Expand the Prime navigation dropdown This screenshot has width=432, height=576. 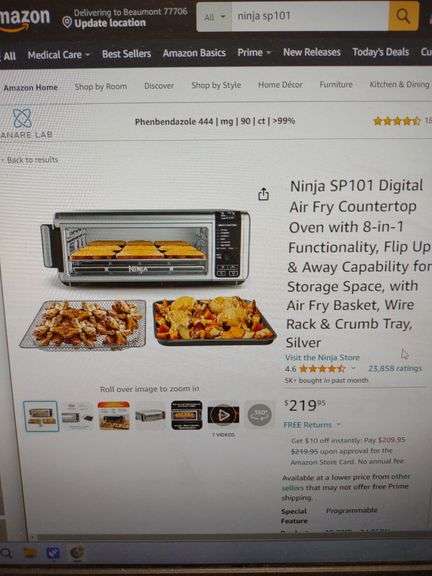pos(254,53)
